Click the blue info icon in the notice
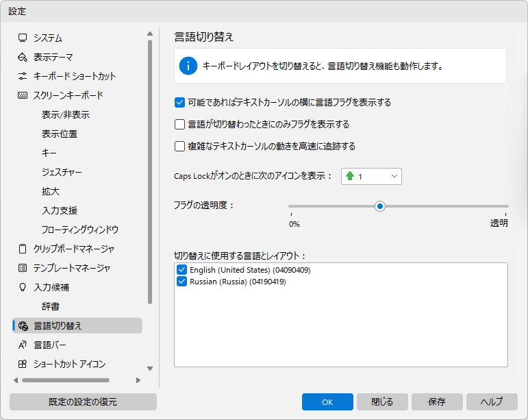Viewport: 528px width, 420px height. point(188,66)
